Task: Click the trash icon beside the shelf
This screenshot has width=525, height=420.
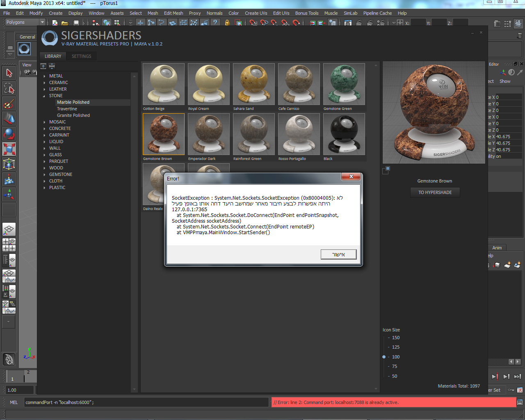Action: point(520,36)
